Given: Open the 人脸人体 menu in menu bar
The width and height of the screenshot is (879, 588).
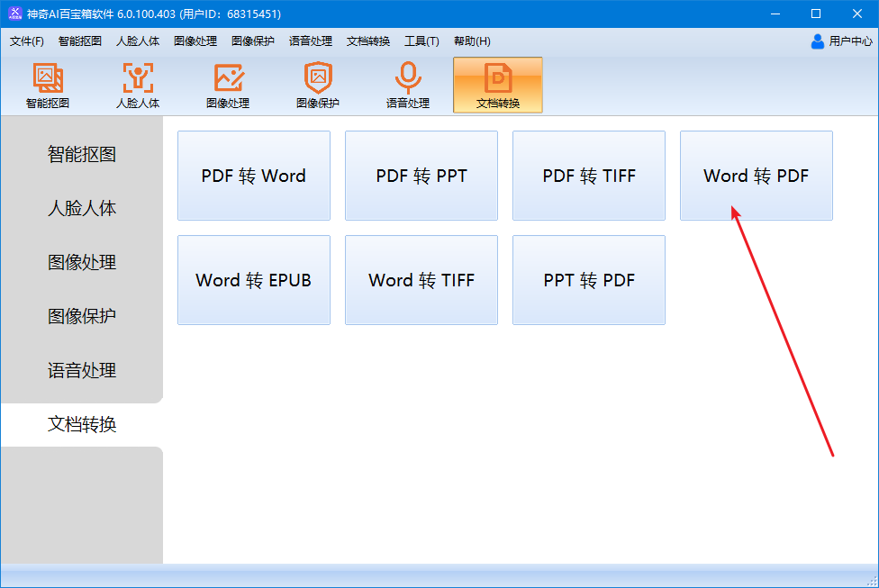Looking at the screenshot, I should point(138,41).
